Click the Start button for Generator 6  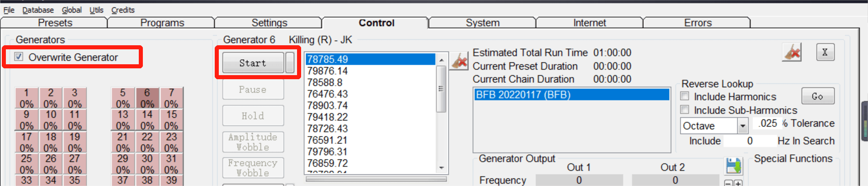[253, 63]
